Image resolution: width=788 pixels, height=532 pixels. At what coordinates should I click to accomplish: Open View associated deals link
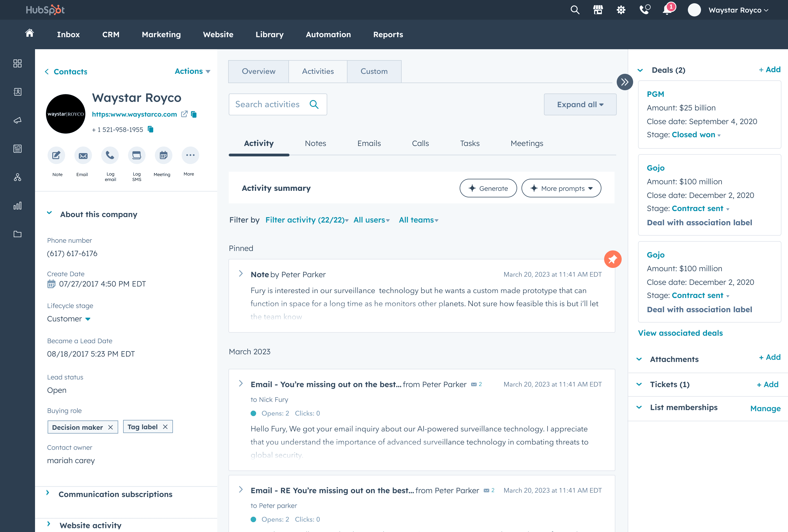pos(680,333)
